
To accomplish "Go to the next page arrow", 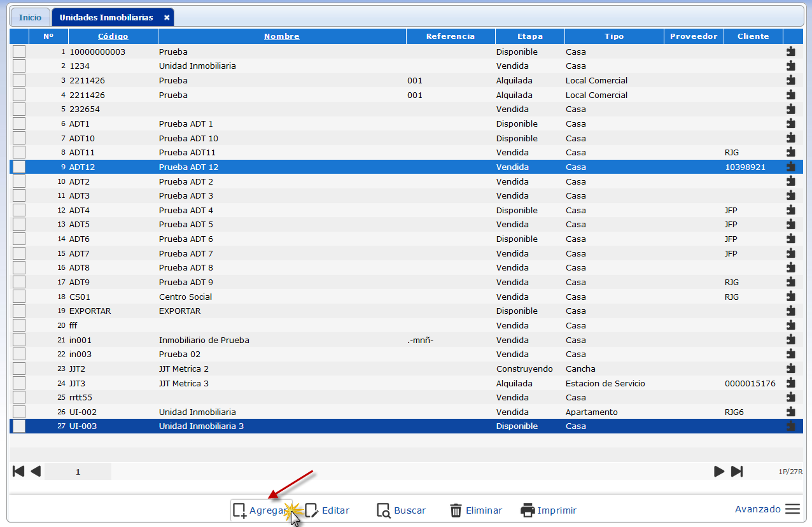I will (719, 472).
